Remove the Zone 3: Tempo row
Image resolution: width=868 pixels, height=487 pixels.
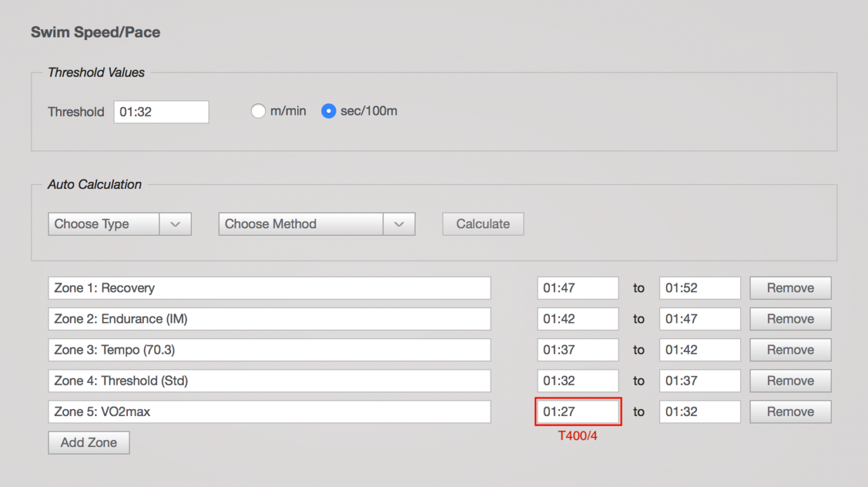(x=790, y=350)
